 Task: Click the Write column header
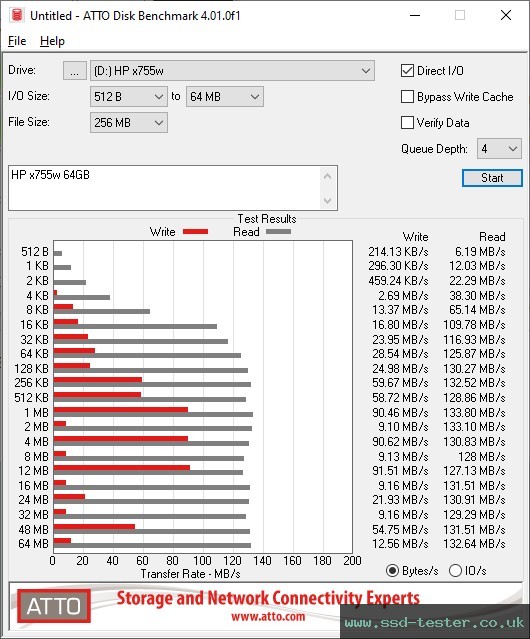(x=415, y=237)
